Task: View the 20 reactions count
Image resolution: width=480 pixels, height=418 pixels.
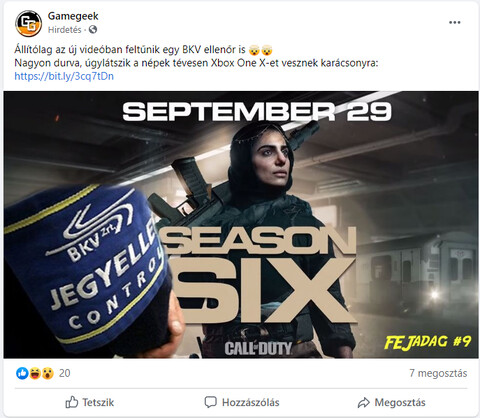Action: tap(65, 373)
